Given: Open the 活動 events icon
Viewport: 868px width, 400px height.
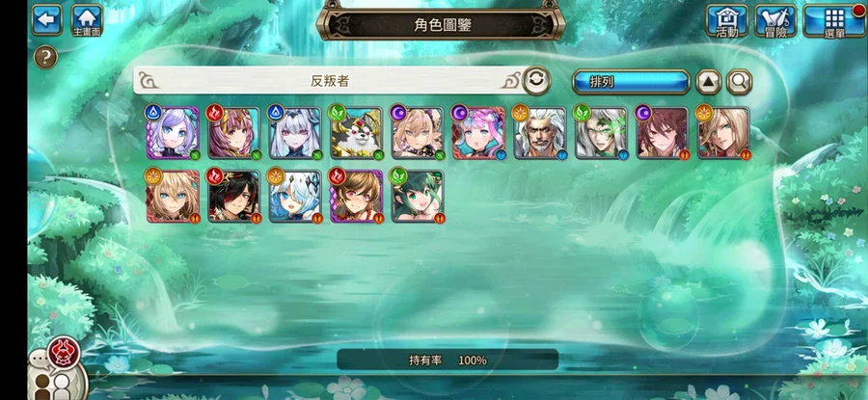Looking at the screenshot, I should [727, 20].
